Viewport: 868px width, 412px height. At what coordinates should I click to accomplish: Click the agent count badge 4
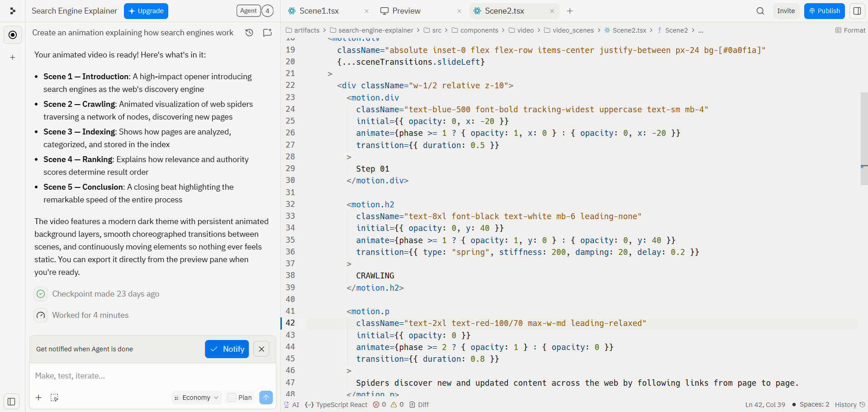point(267,11)
